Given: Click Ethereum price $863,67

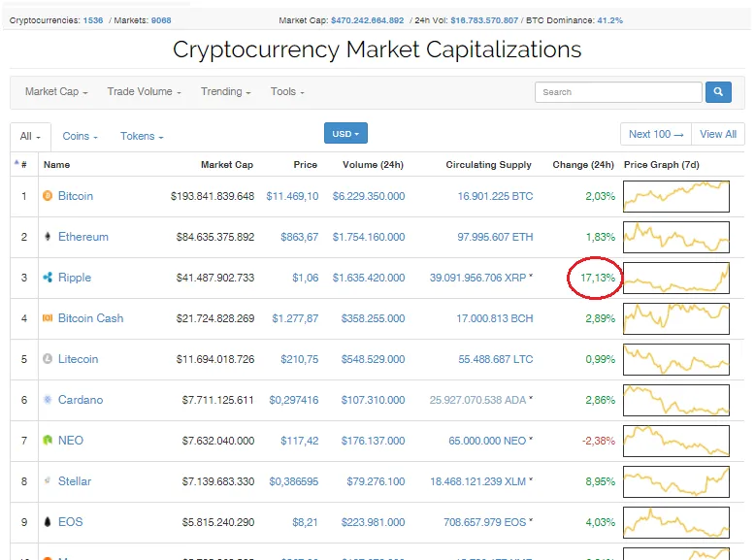Looking at the screenshot, I should (x=300, y=237).
